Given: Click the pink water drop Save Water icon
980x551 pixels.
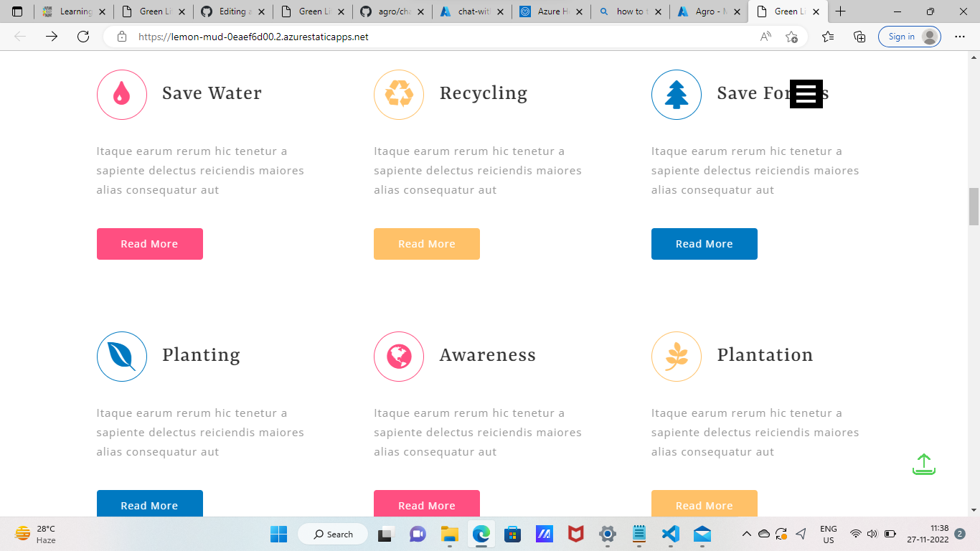Looking at the screenshot, I should point(121,94).
